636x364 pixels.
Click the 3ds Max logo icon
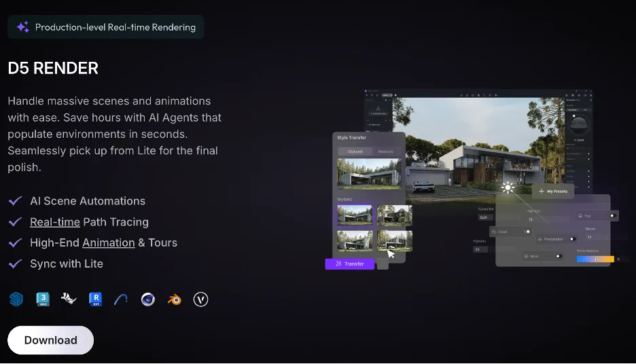[43, 299]
